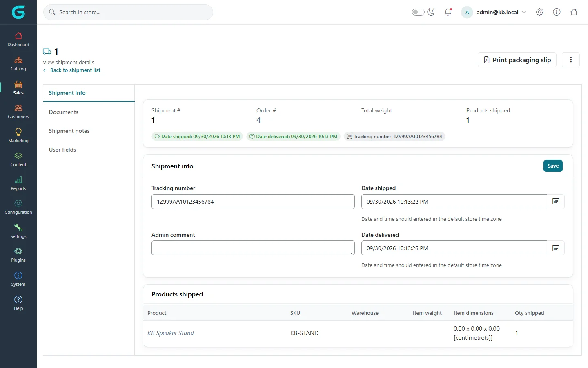This screenshot has width=588, height=368.
Task: Click the green Date shipped badge
Action: pos(197,137)
